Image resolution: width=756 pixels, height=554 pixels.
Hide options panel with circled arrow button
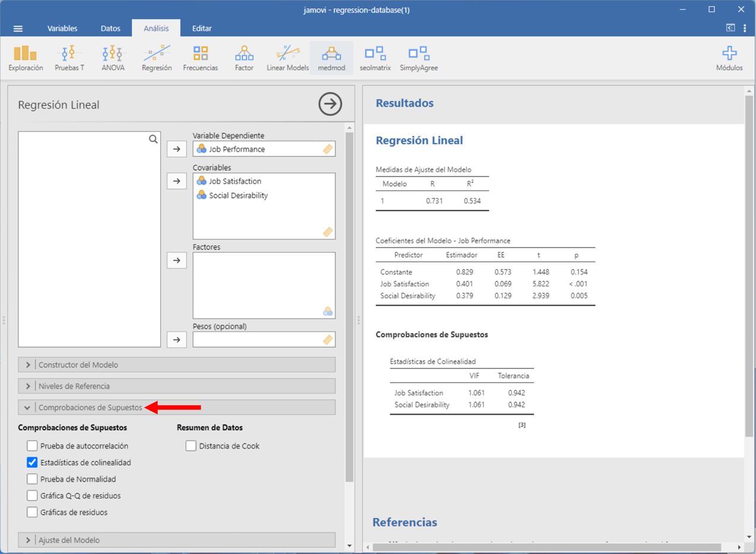pyautogui.click(x=330, y=104)
